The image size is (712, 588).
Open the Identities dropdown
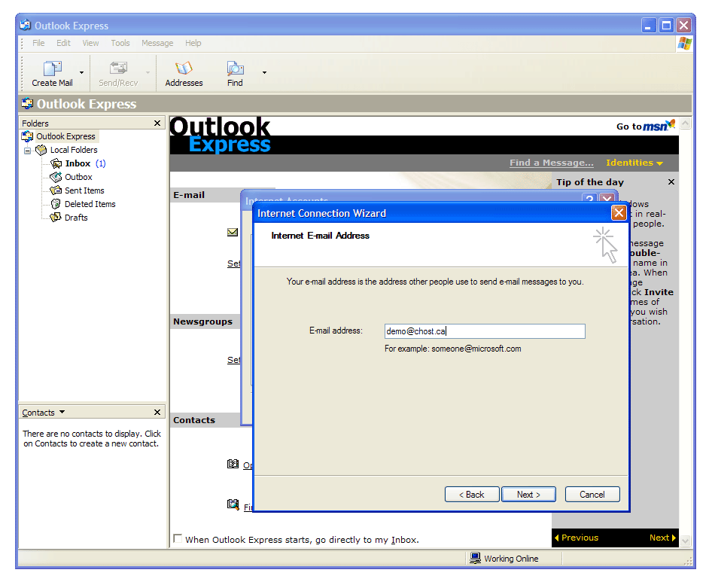634,163
